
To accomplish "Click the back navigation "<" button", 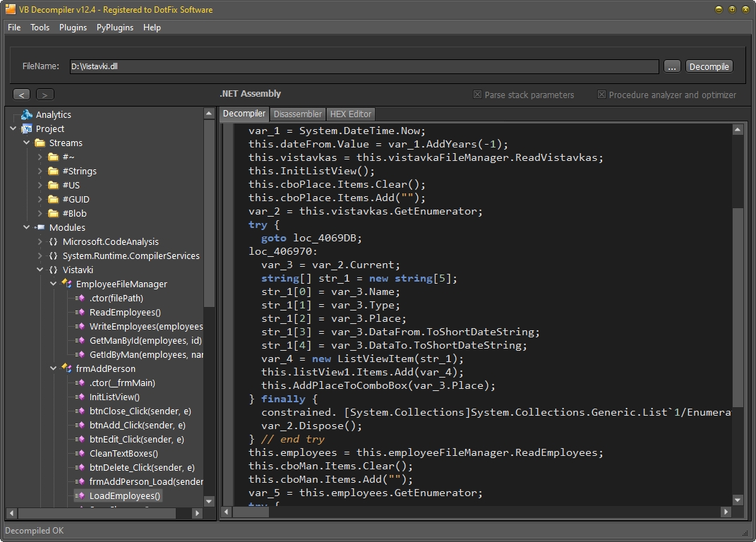I will tap(21, 95).
